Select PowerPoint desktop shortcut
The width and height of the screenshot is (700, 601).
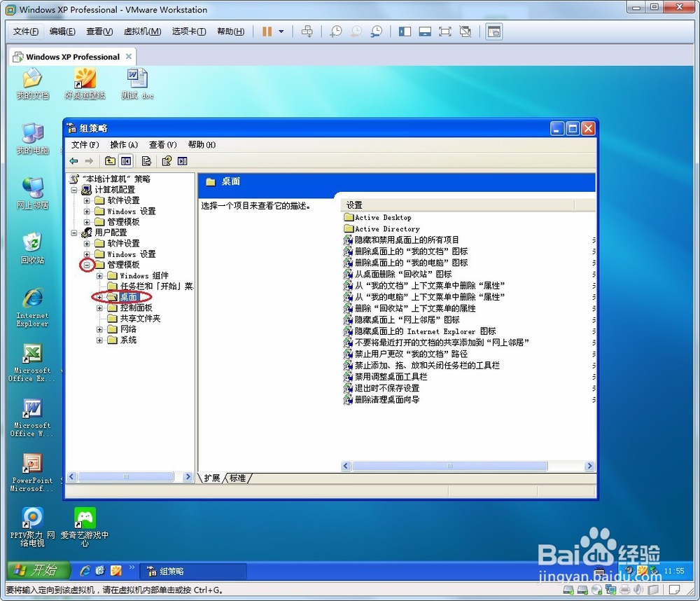tap(32, 472)
